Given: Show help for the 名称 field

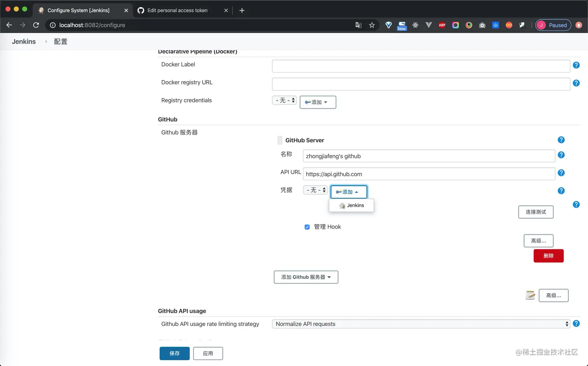Looking at the screenshot, I should point(561,155).
